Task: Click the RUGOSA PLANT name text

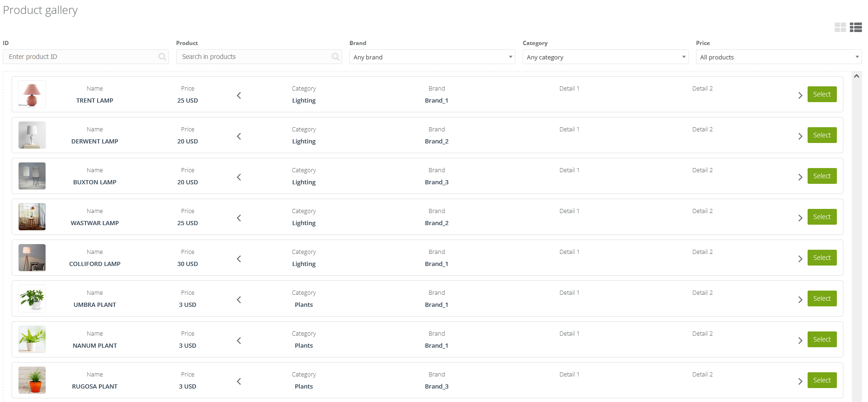Action: (95, 386)
